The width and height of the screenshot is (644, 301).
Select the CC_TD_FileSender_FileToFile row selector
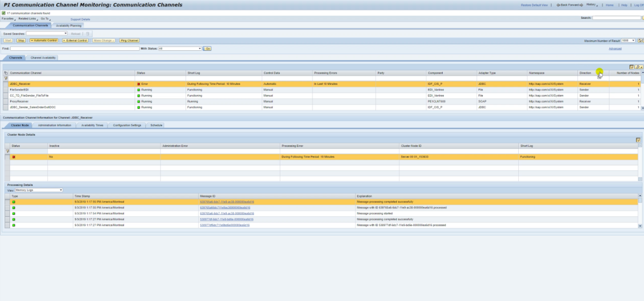pos(6,96)
